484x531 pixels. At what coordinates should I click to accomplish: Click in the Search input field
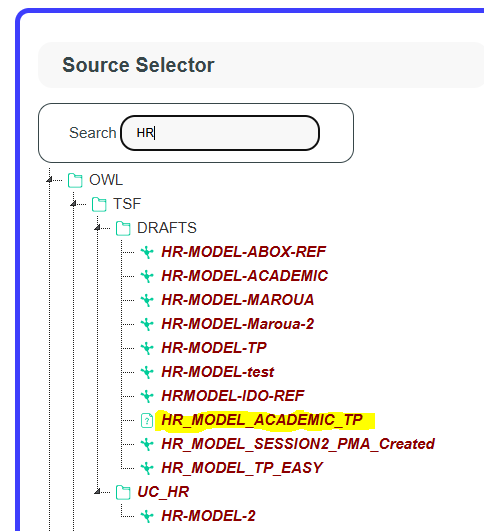point(220,133)
